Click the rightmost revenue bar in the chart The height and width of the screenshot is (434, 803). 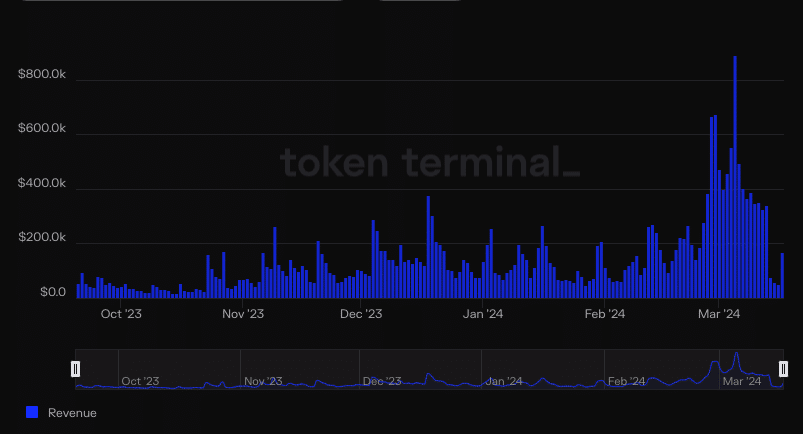(782, 276)
